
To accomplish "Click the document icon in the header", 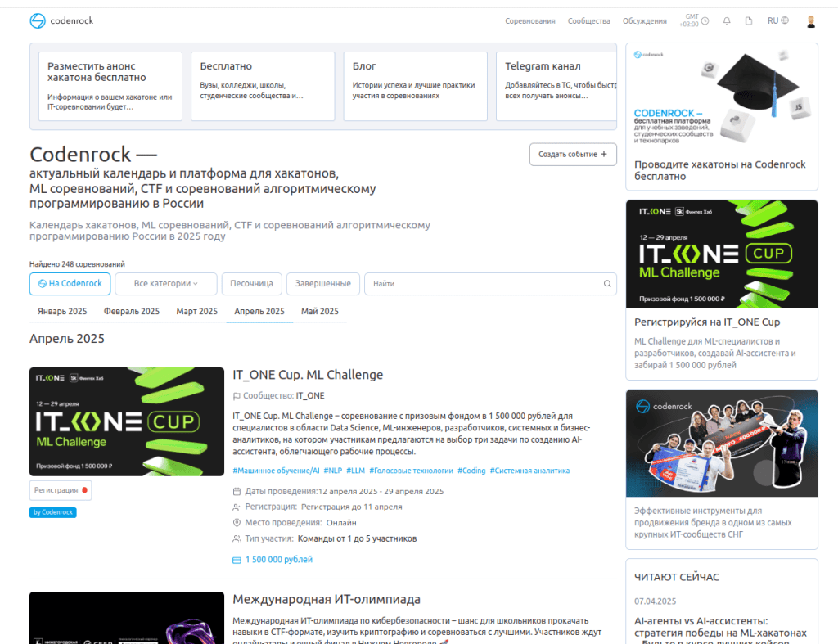I will point(749,20).
